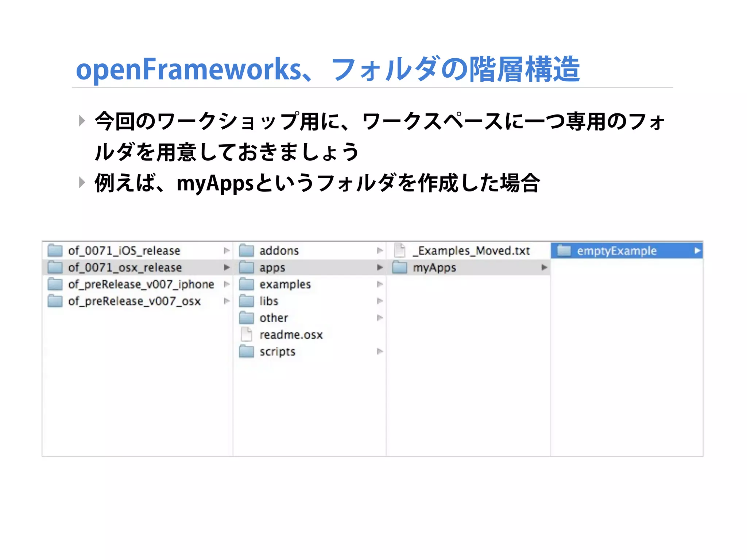This screenshot has height=560, width=747.
Task: Select the 'apps' label
Action: coord(272,268)
